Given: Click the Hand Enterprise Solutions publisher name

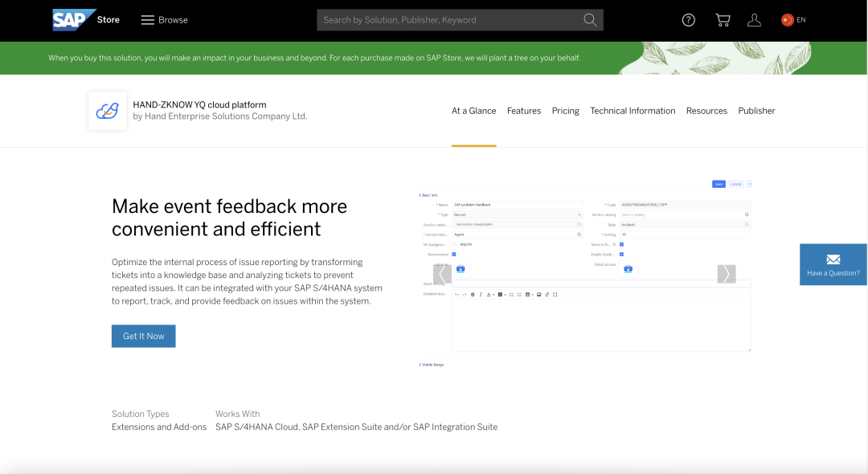Looking at the screenshot, I should point(220,116).
